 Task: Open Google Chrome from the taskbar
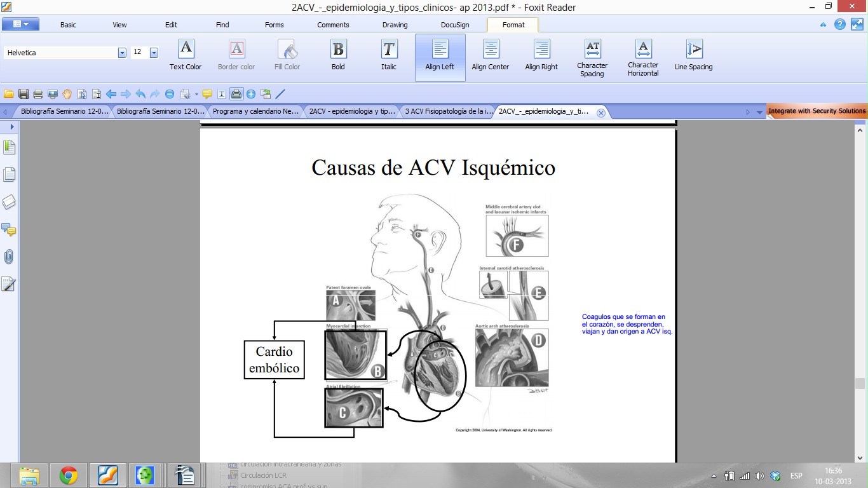pyautogui.click(x=69, y=475)
